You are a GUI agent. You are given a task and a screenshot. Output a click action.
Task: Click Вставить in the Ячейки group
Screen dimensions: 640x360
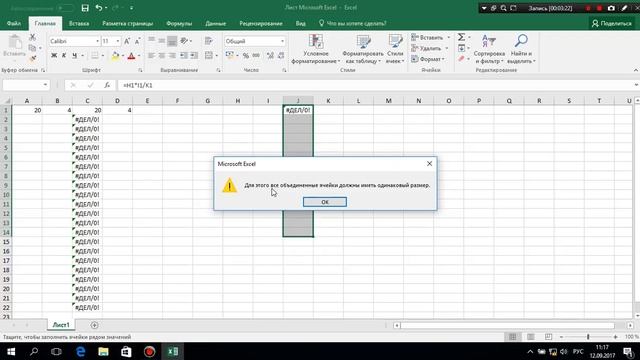427,38
